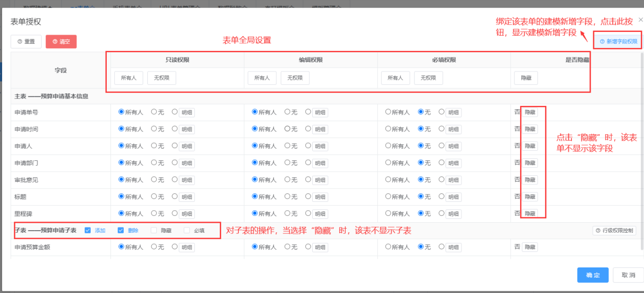Set global 必填权限 to 无权限
This screenshot has width=644, height=293.
tap(428, 78)
